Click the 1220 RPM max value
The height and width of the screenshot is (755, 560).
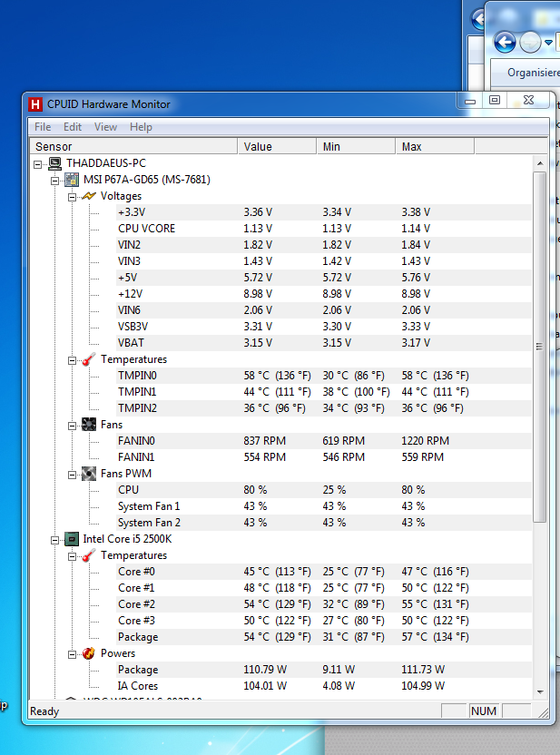[x=425, y=441]
